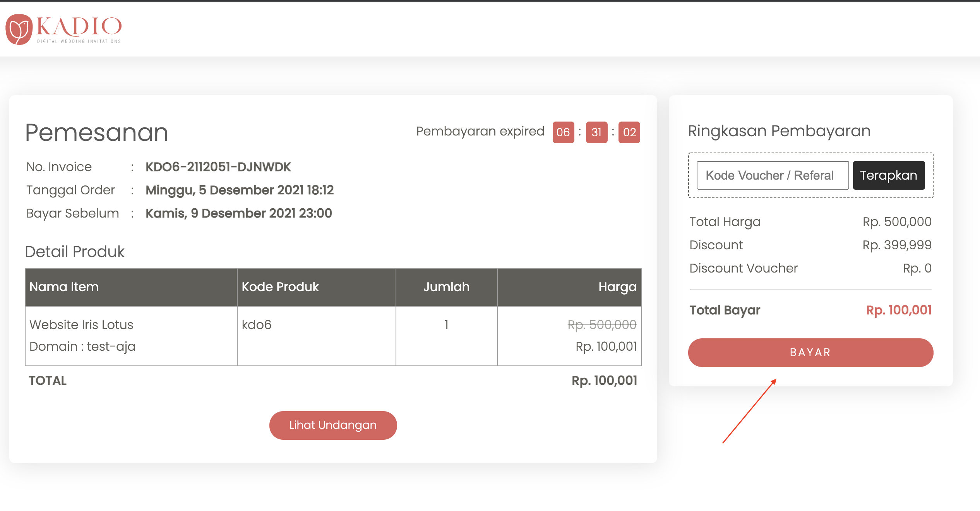Click the Website Iris Lotus item cell
The width and height of the screenshot is (980, 511).
81,325
